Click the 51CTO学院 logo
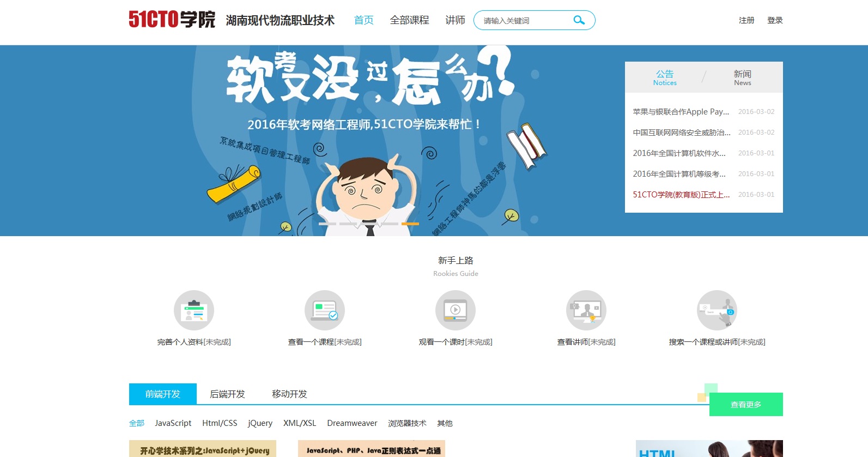 click(172, 20)
